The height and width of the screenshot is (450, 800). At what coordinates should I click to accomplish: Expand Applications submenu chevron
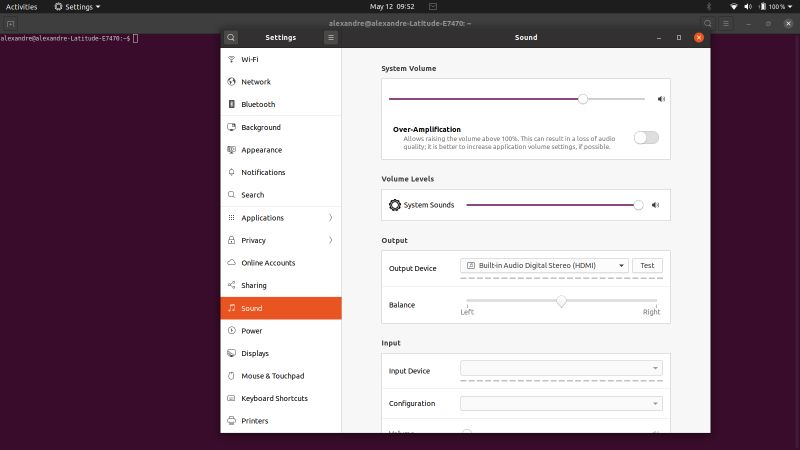click(331, 218)
